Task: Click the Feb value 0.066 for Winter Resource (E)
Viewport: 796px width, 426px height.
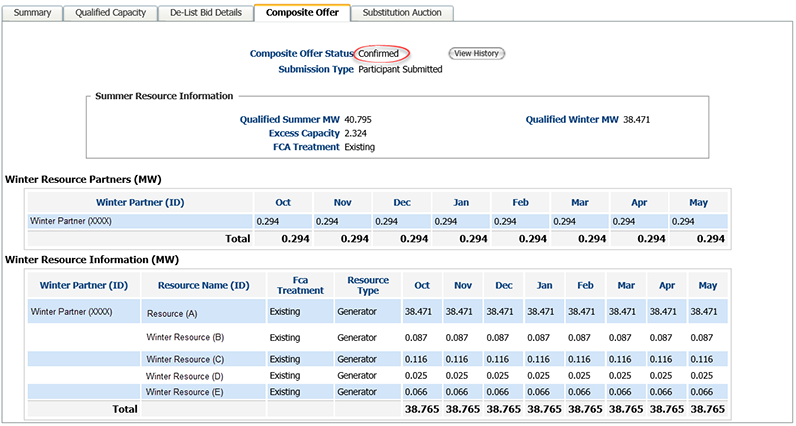Action: [x=579, y=392]
